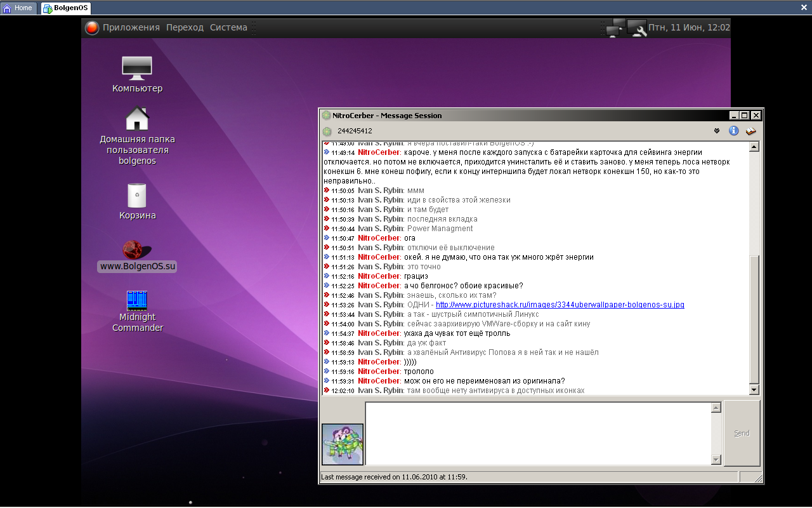Image resolution: width=812 pixels, height=508 pixels.
Task: Open message history book icon
Action: [751, 131]
